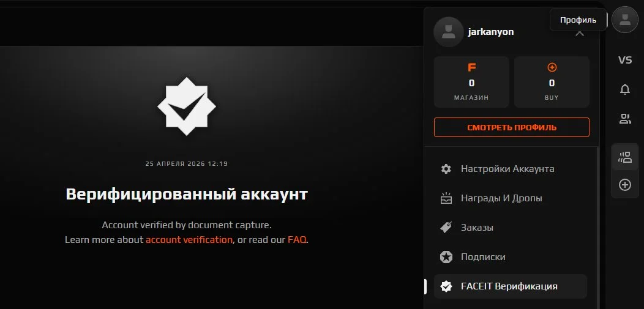644x309 pixels.
Task: Click the jarkanyon avatar in dropdown panel
Action: click(x=449, y=32)
